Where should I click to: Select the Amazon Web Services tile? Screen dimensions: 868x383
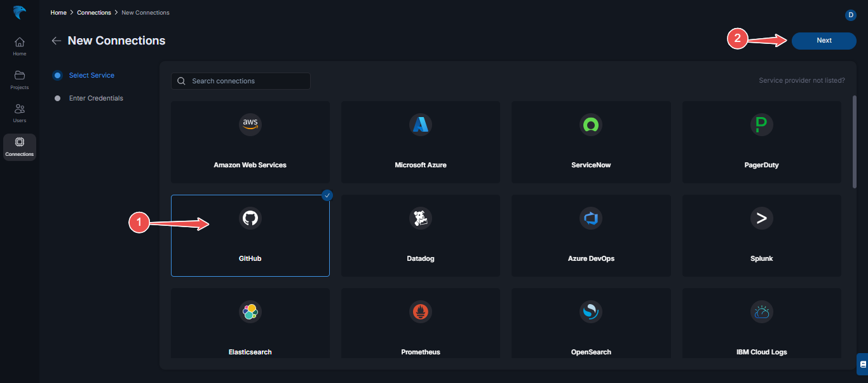pos(250,141)
